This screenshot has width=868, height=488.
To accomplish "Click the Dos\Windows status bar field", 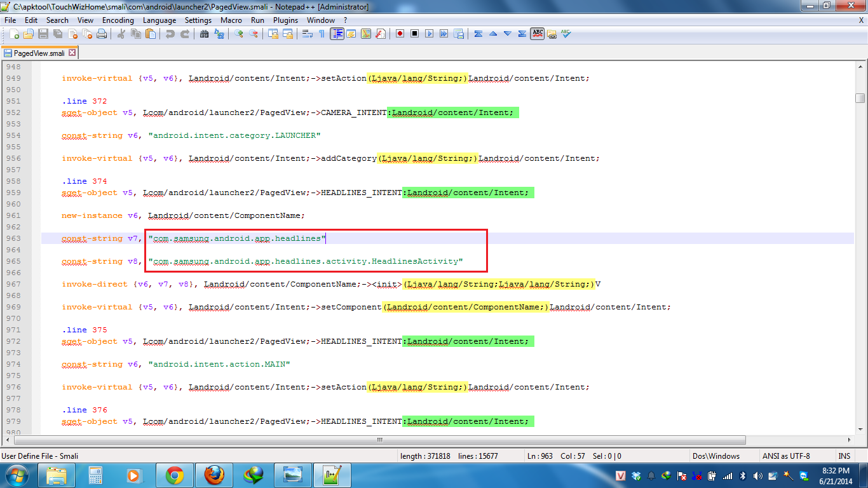I will [x=724, y=456].
